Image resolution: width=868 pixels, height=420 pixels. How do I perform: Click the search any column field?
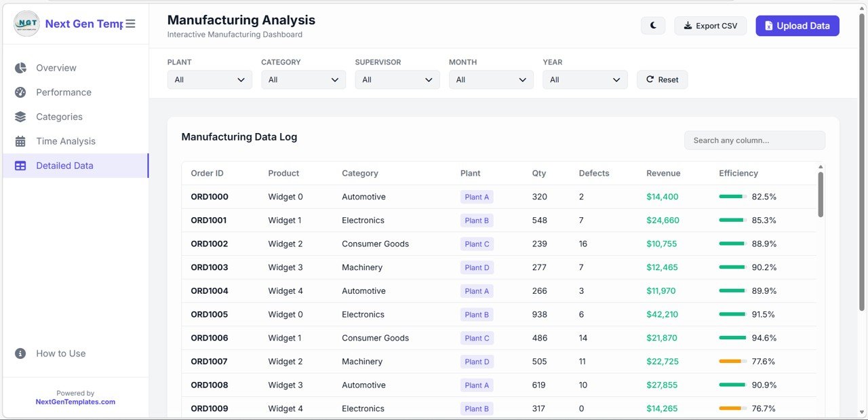tap(754, 140)
